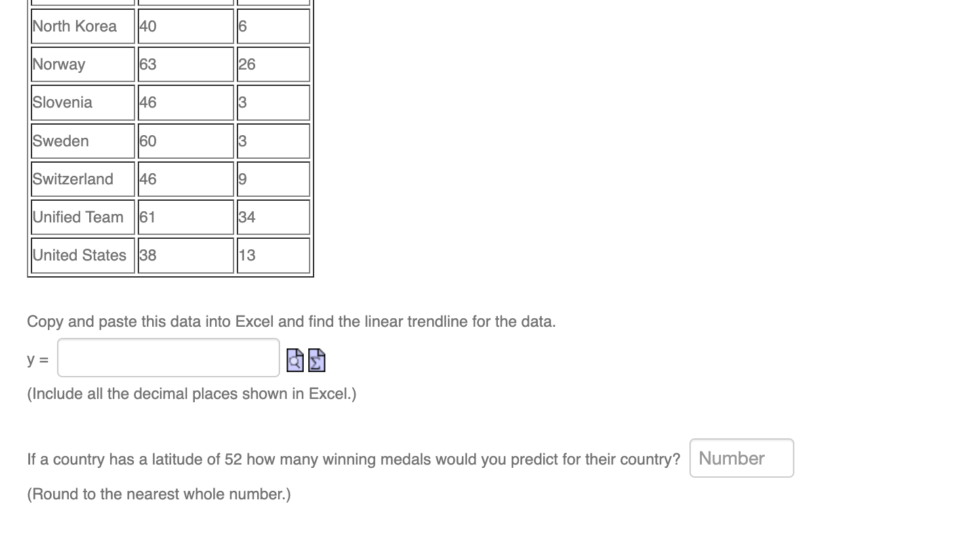Select the value 26 in Norway's row
The image size is (980, 542).
click(x=272, y=64)
